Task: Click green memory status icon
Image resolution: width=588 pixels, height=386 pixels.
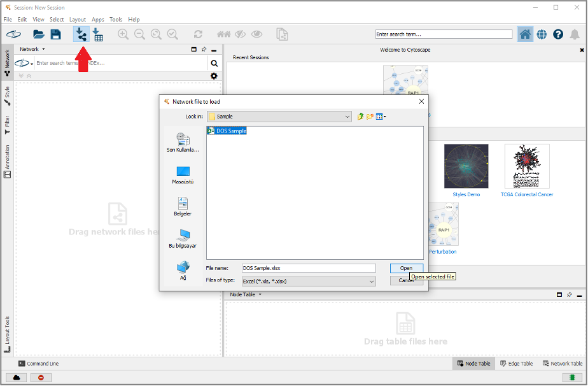Action: coord(572,377)
